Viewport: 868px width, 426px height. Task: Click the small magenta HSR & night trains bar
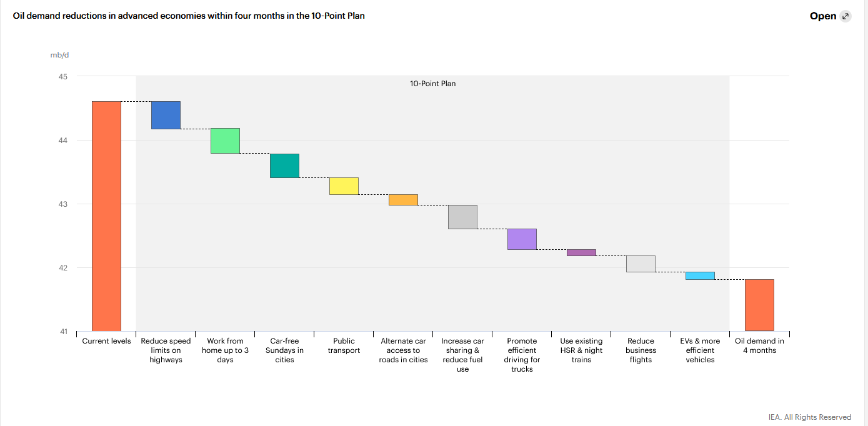[581, 252]
